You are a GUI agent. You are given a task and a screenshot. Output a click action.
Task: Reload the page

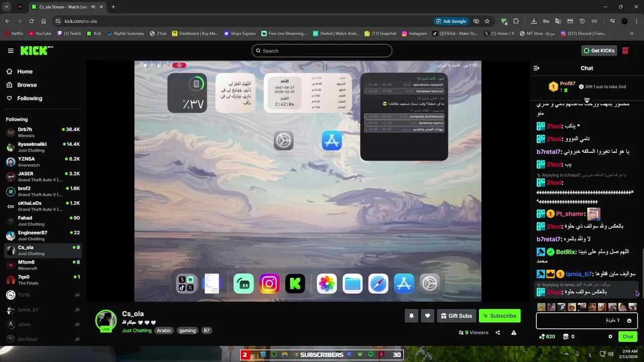[31, 21]
